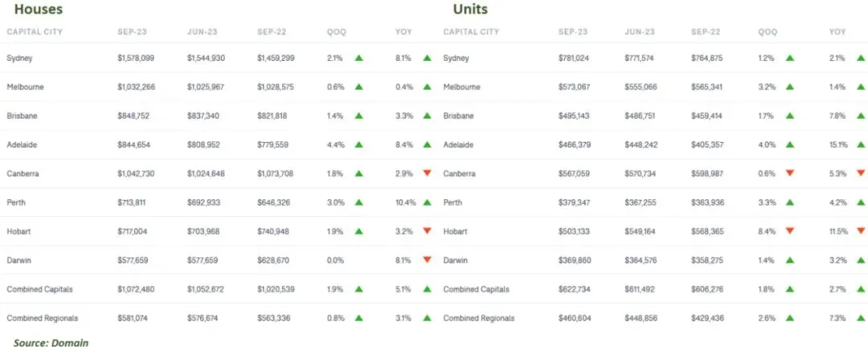Click green up arrow for Adelaide units YOY

[861, 145]
